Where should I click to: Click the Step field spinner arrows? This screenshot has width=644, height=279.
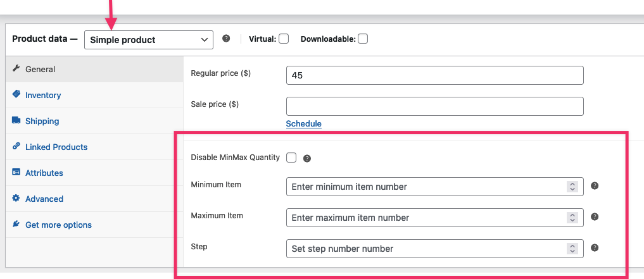pos(572,249)
